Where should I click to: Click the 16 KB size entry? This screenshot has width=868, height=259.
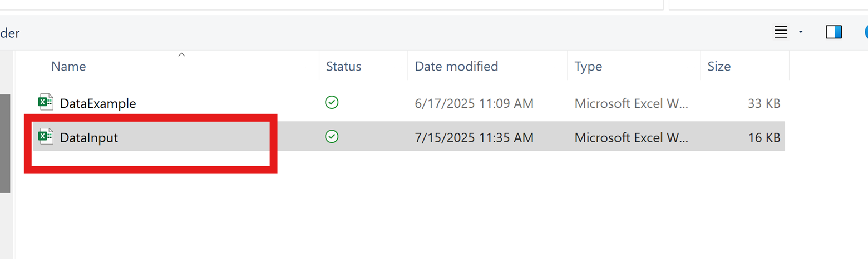(x=764, y=137)
